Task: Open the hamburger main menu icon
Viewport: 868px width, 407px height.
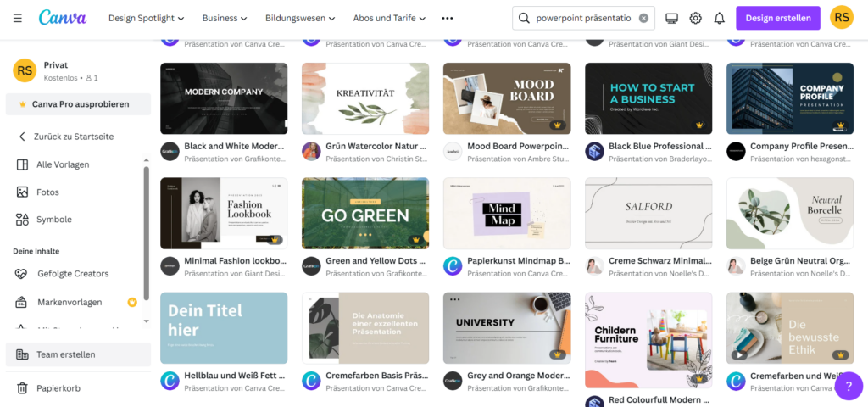Action: [18, 18]
